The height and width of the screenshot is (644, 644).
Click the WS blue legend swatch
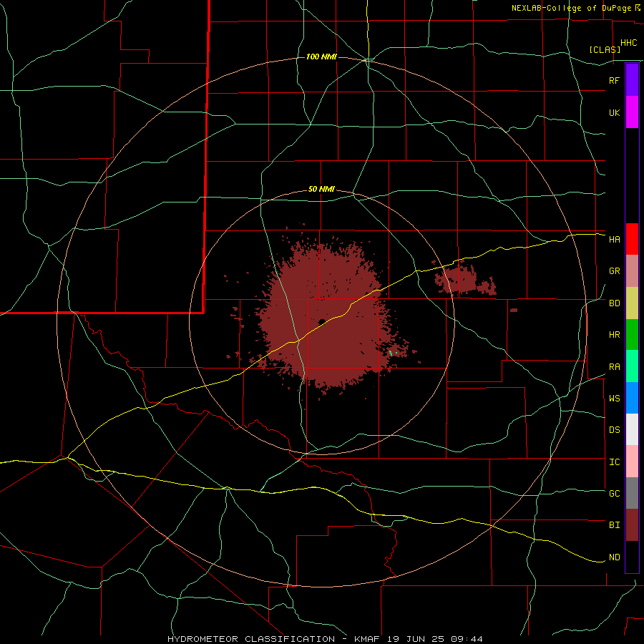point(632,398)
